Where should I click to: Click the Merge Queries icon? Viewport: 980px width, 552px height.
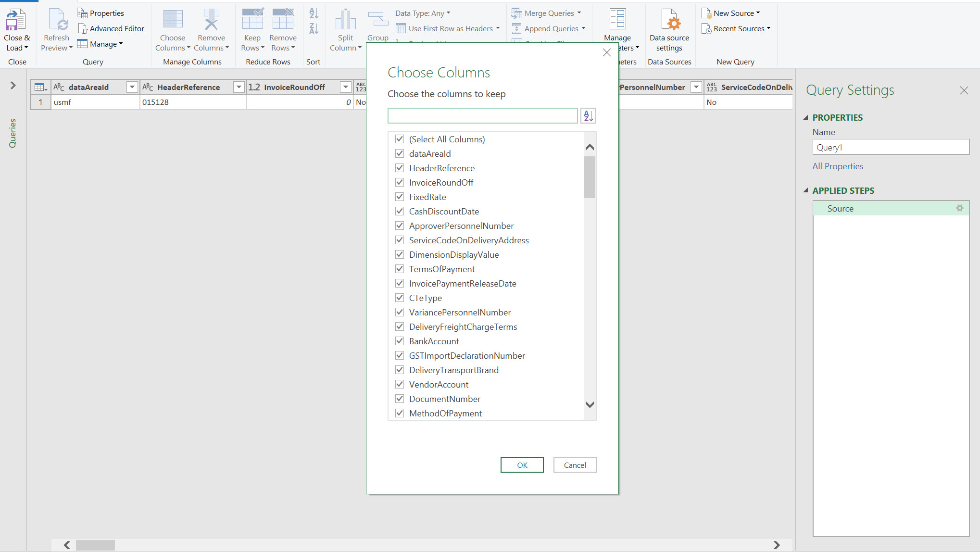516,13
